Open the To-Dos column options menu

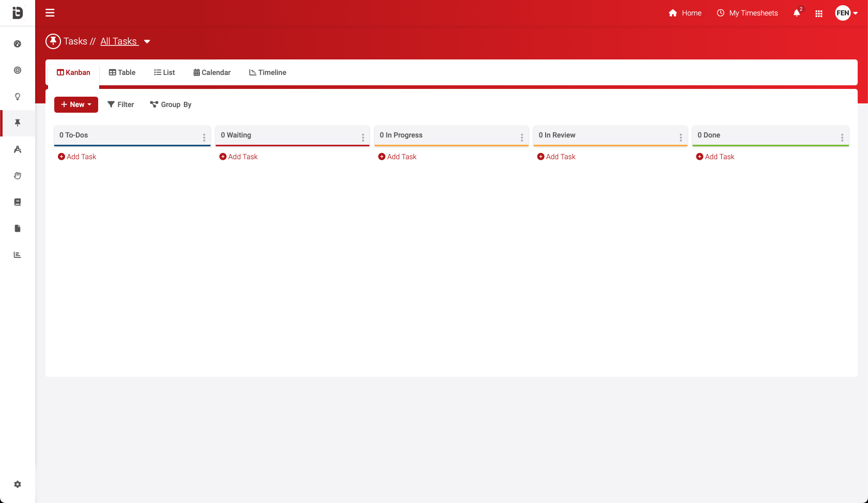204,138
